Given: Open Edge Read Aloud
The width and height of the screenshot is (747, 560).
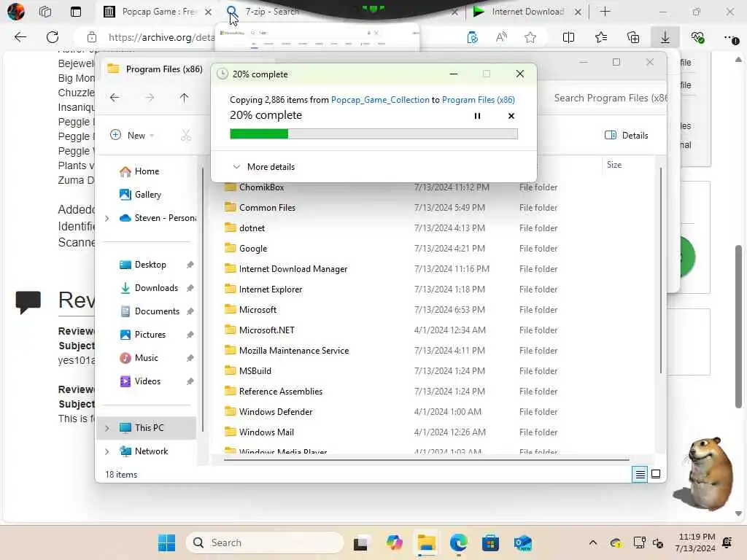Looking at the screenshot, I should [501, 37].
